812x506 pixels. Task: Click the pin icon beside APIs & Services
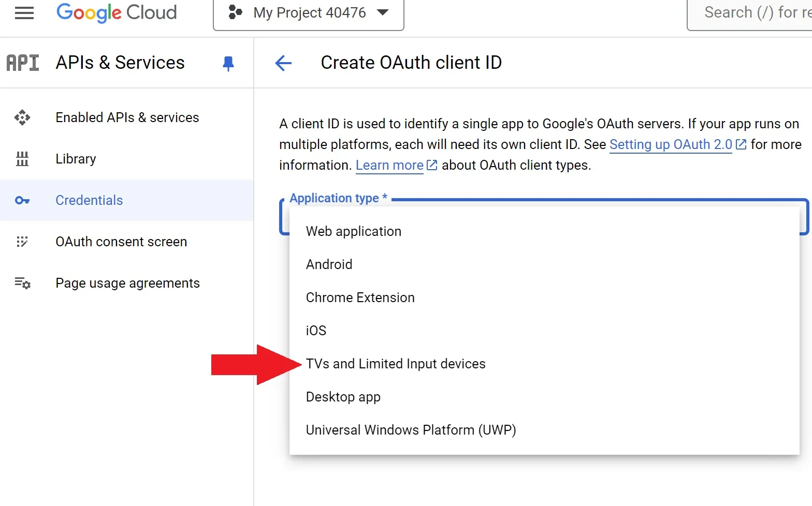228,63
